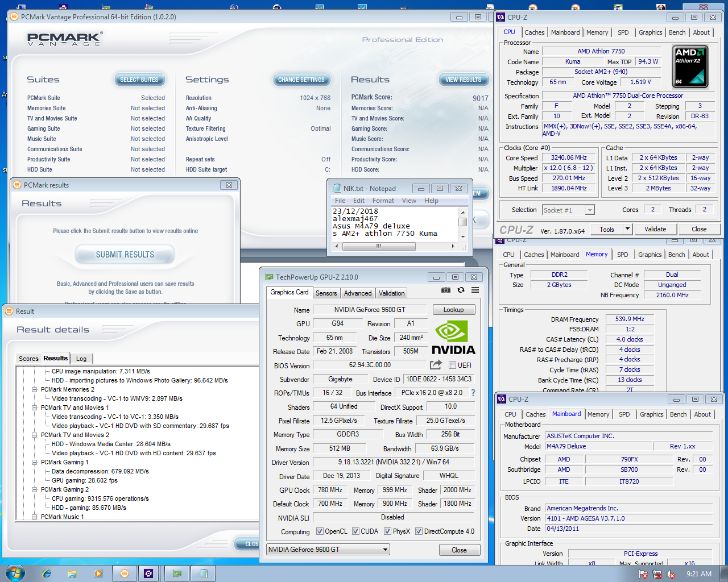Open Windows Explorer folder icon on taskbar

tap(72, 573)
